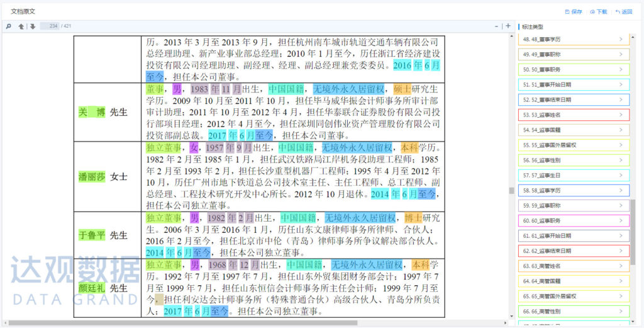The width and height of the screenshot is (644, 328).
Task: Click the 文档原文 panel title
Action: click(23, 11)
